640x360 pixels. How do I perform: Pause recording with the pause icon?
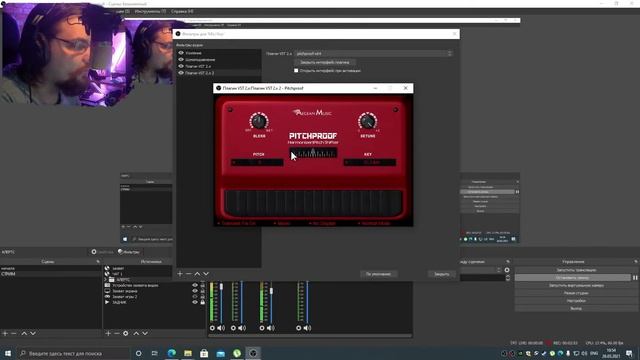pyautogui.click(x=635, y=278)
